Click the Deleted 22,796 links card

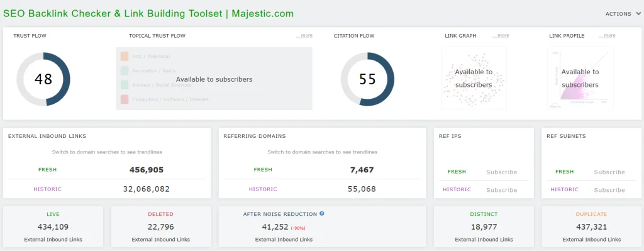point(160,226)
